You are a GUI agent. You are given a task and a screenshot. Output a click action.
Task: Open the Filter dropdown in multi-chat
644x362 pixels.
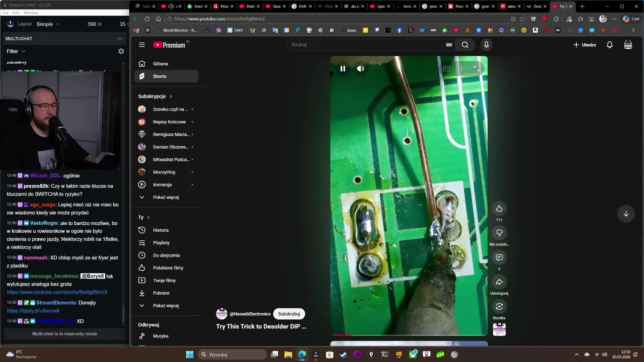point(16,51)
